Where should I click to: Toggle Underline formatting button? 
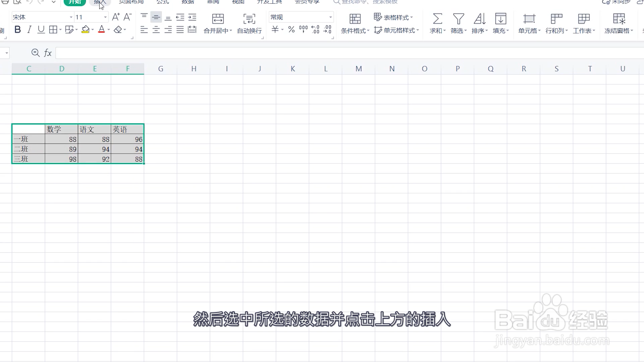[41, 30]
